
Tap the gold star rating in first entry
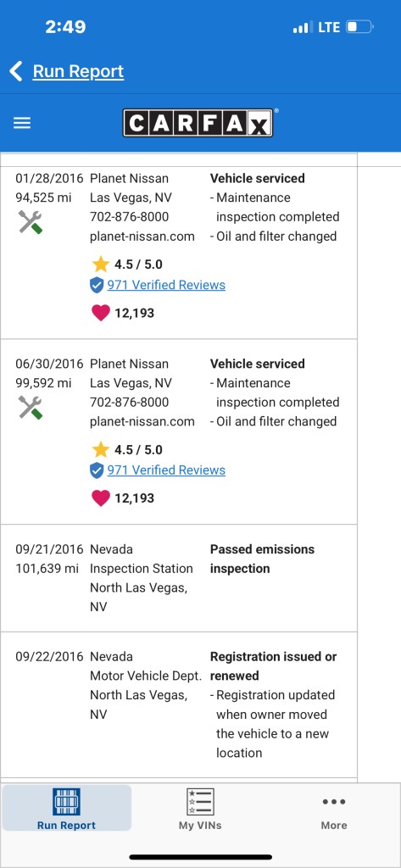pyautogui.click(x=100, y=264)
